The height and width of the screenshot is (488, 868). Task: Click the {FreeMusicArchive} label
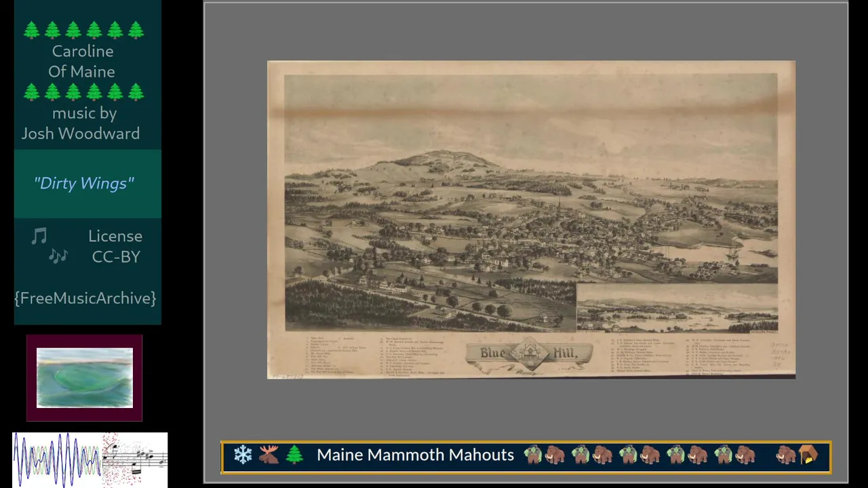pyautogui.click(x=85, y=298)
